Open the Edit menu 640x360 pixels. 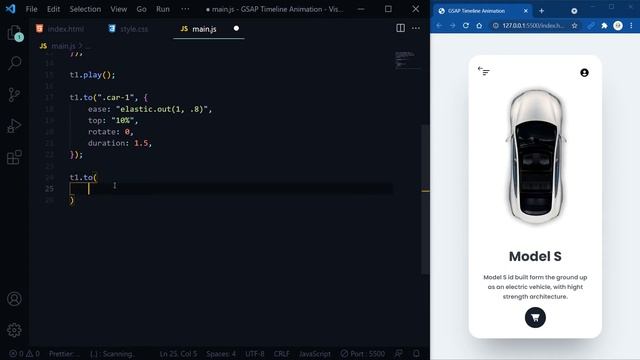pyautogui.click(x=53, y=9)
